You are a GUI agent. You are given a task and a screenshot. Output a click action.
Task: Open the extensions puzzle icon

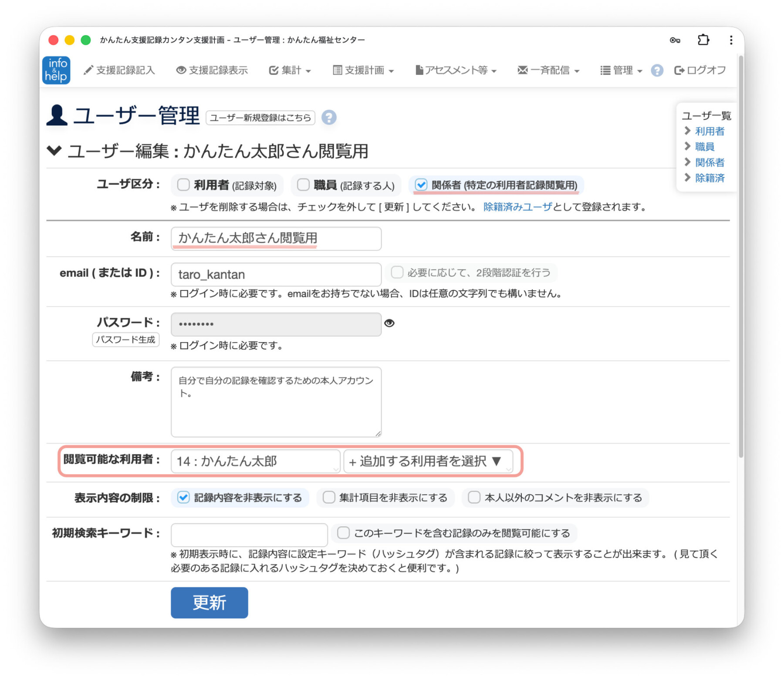point(703,40)
